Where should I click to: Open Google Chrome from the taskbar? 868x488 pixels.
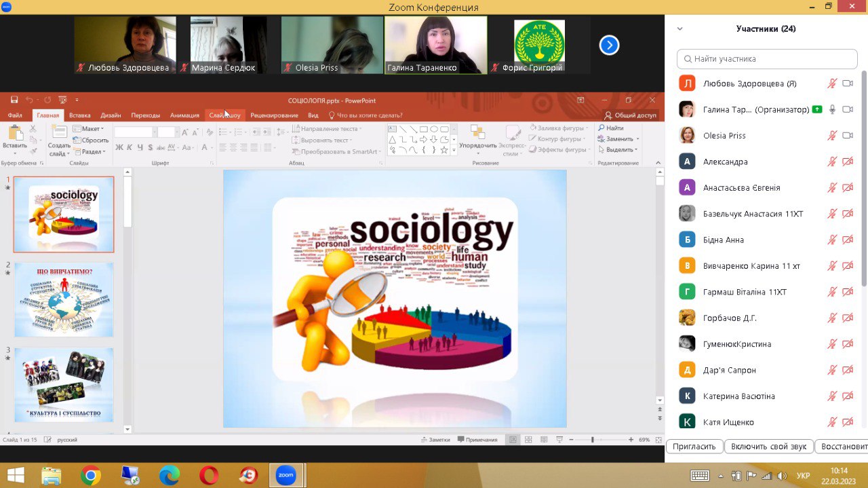coord(91,475)
